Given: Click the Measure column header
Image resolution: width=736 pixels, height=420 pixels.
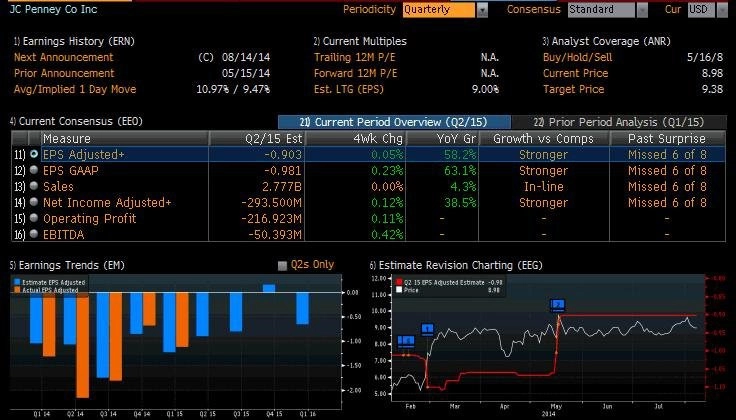Looking at the screenshot, I should point(125,138).
